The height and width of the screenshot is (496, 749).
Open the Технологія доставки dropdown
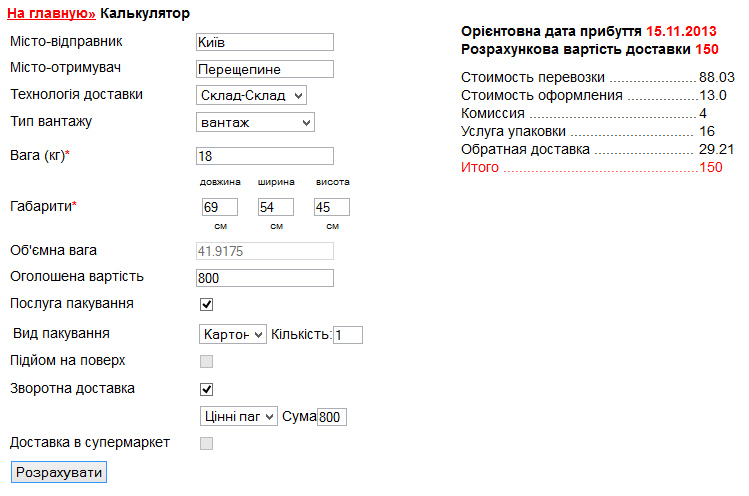click(252, 95)
